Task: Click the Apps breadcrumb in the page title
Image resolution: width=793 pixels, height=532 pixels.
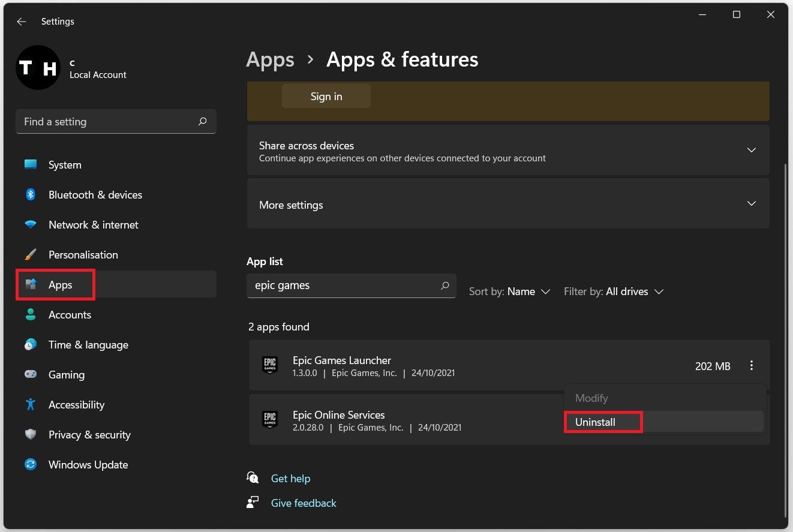Action: click(271, 60)
